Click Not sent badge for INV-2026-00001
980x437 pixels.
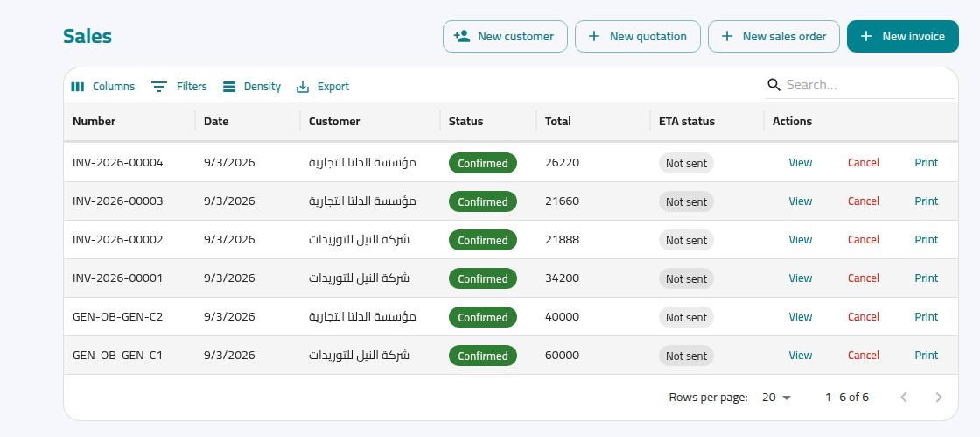686,278
